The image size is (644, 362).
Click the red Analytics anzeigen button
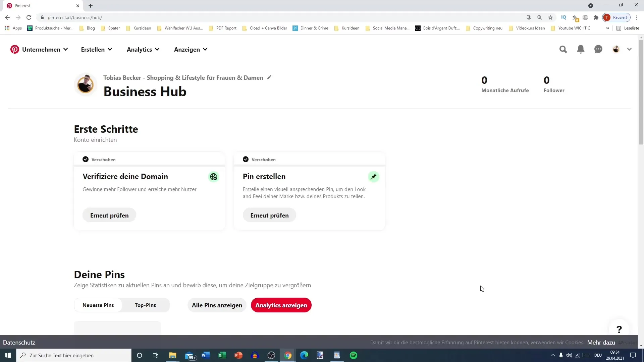pyautogui.click(x=281, y=305)
